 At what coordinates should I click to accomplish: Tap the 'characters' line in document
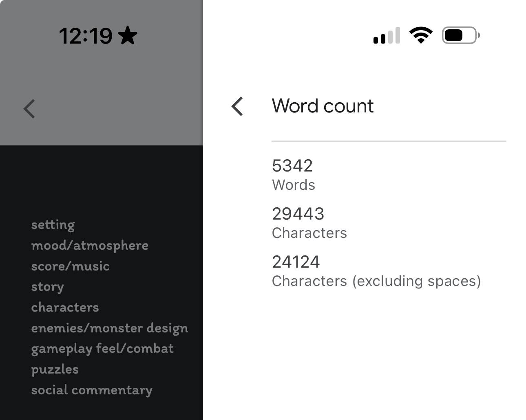point(65,307)
